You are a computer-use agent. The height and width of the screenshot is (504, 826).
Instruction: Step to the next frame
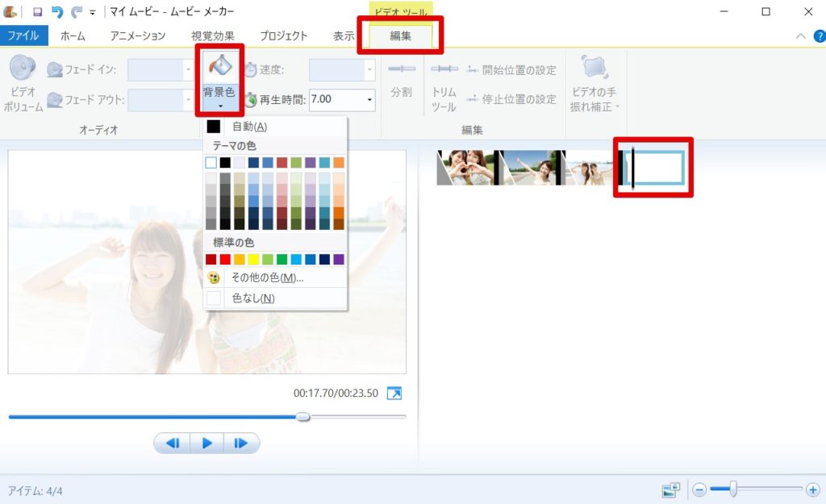pos(241,443)
